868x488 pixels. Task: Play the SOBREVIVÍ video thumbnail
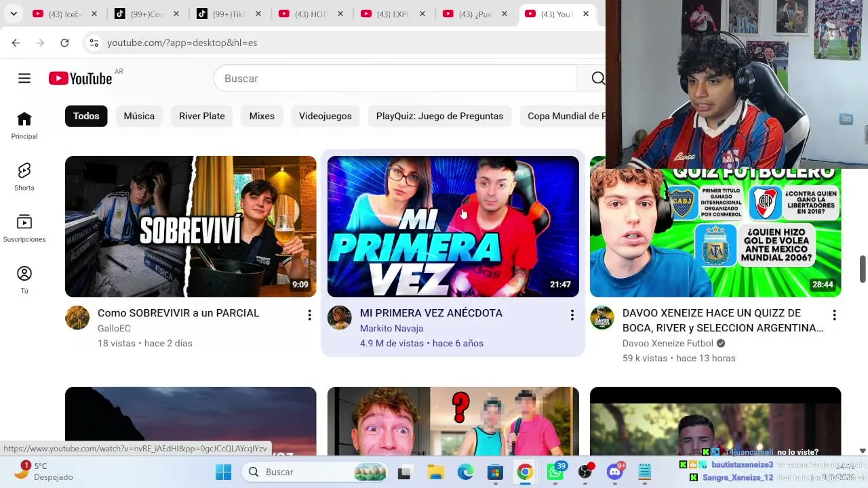[x=191, y=226]
